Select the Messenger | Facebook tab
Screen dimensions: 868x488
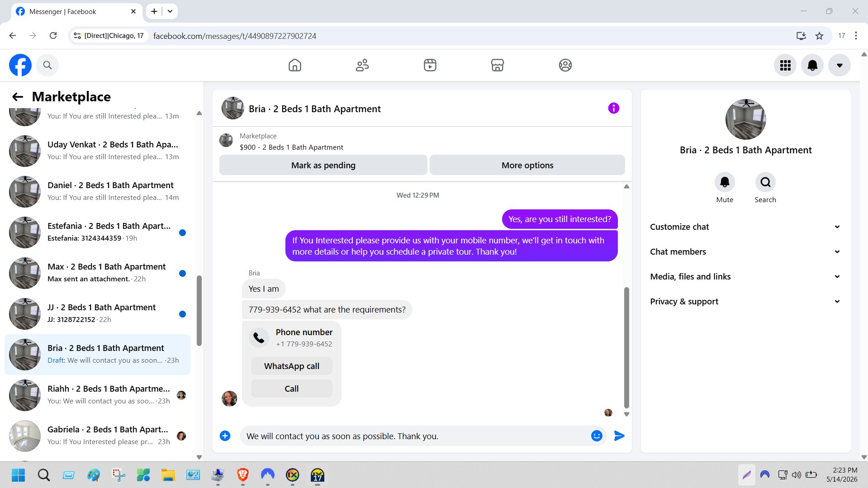coord(76,11)
